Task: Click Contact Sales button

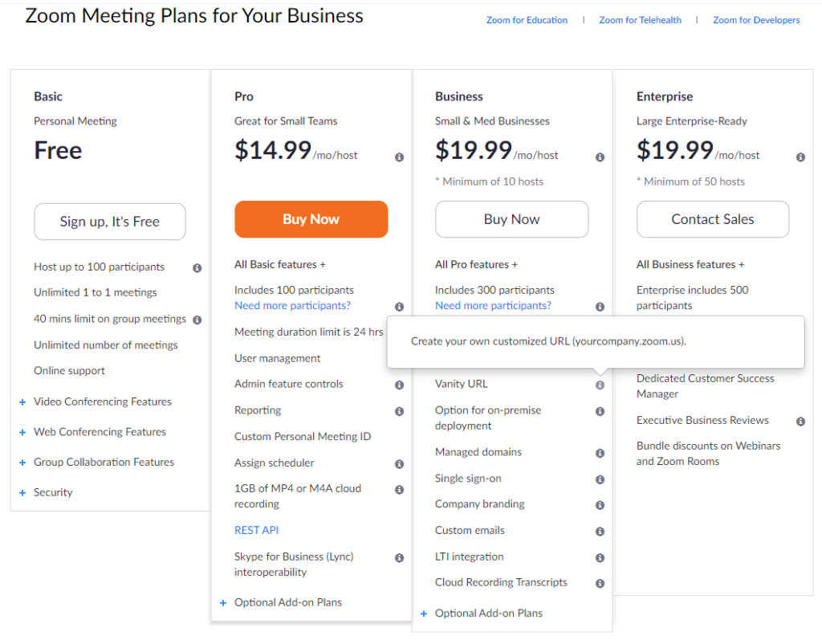Action: pos(713,219)
